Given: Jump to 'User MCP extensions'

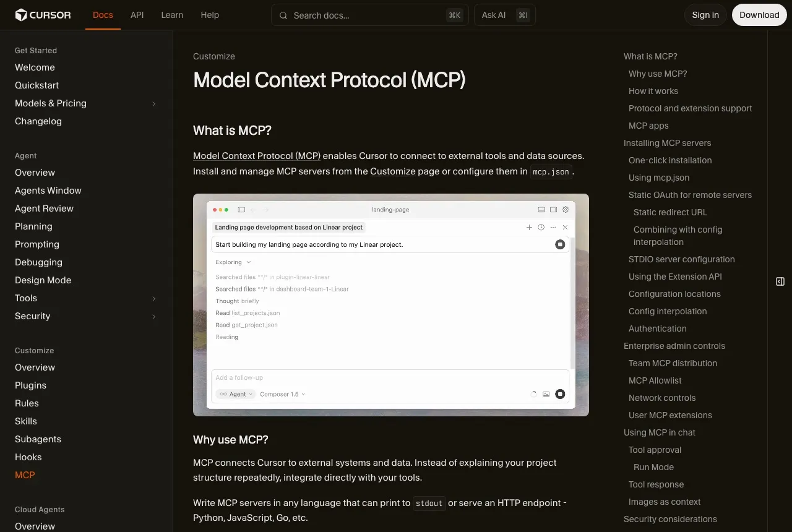Looking at the screenshot, I should pyautogui.click(x=670, y=415).
